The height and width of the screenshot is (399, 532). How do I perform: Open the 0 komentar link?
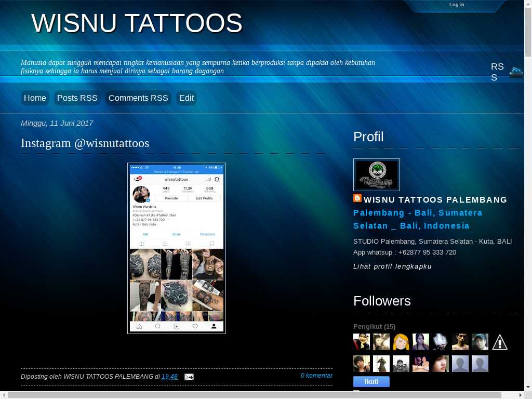tap(316, 376)
